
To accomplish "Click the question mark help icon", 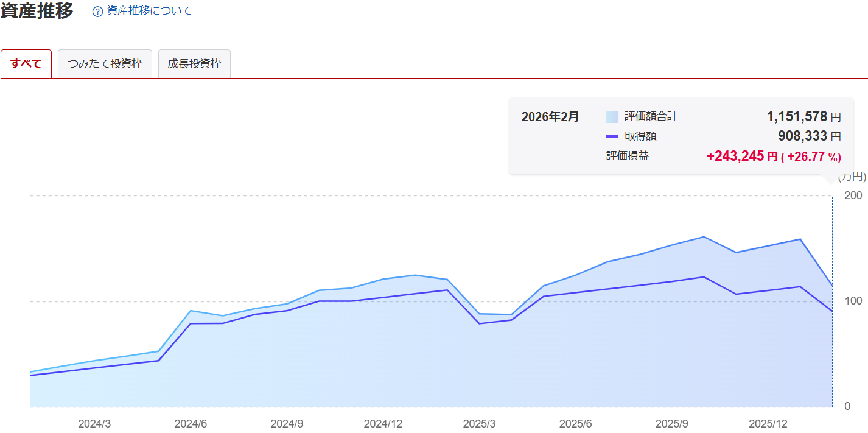I will 97,12.
